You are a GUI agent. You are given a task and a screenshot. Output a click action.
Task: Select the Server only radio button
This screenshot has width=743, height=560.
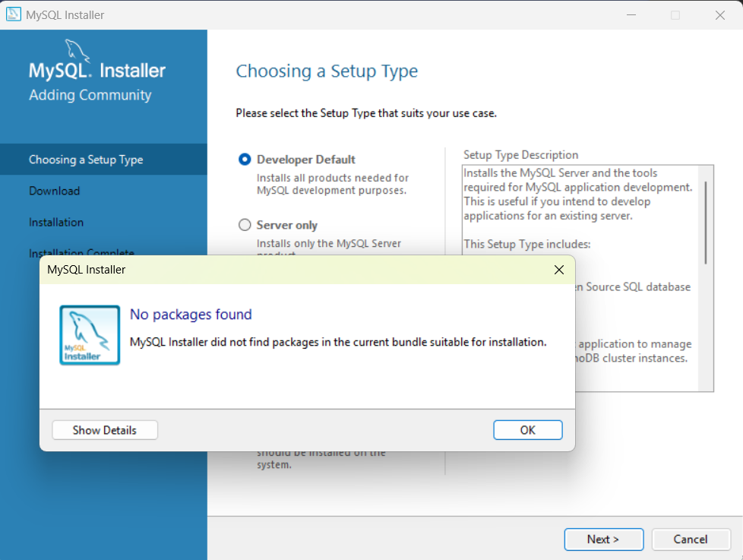pos(245,225)
